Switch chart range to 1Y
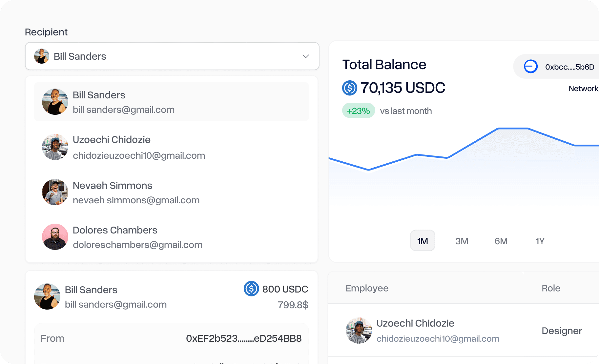 (540, 241)
